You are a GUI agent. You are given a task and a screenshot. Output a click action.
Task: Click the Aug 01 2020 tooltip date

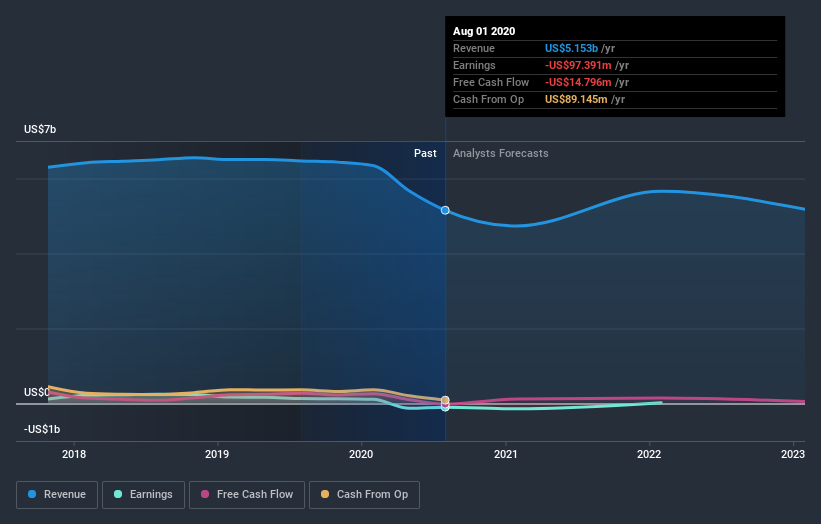pos(484,31)
